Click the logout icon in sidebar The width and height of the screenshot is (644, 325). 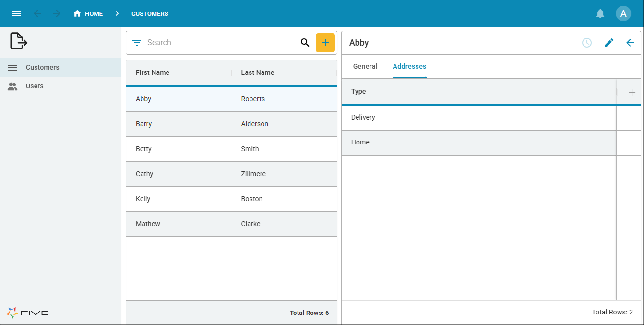19,41
